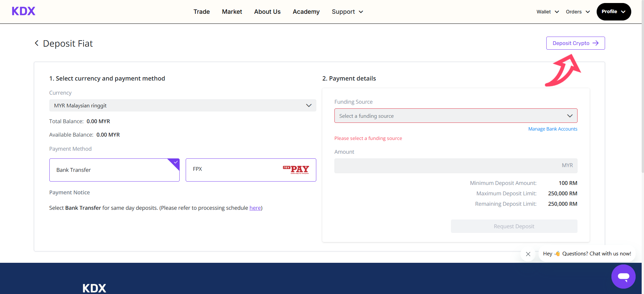
Task: Click the Amount input field
Action: pyautogui.click(x=456, y=165)
